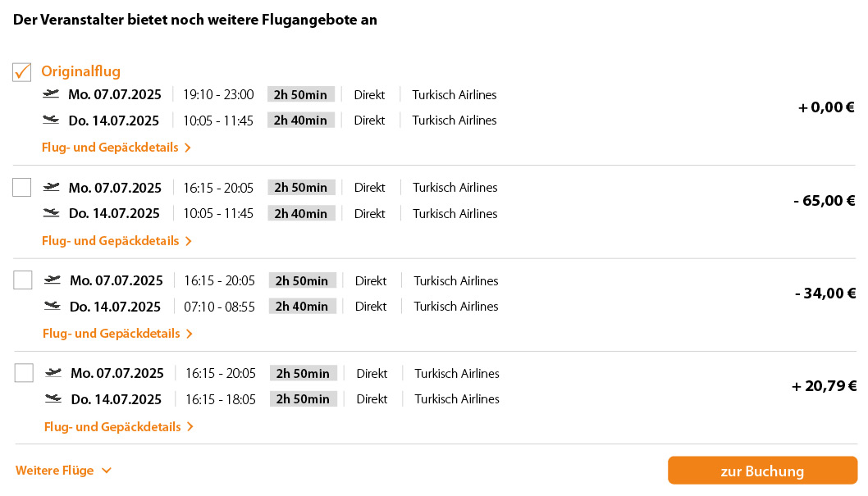The width and height of the screenshot is (868, 496).
Task: Click the Originalflug return landing plane icon
Action: pyautogui.click(x=51, y=120)
